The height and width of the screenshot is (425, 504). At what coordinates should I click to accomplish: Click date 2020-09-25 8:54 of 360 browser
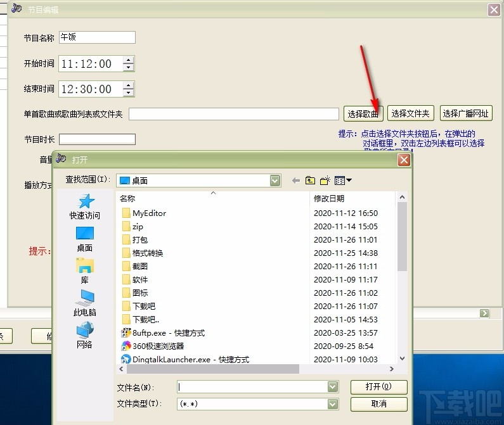(344, 346)
